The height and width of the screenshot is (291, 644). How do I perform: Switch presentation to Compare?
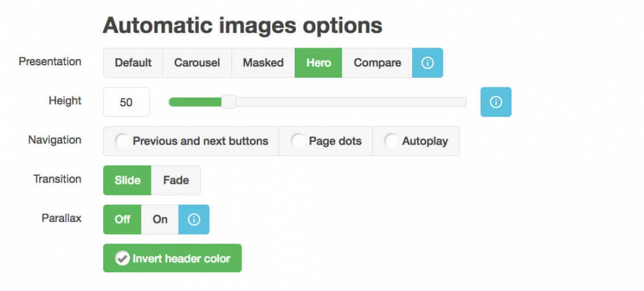coord(377,63)
